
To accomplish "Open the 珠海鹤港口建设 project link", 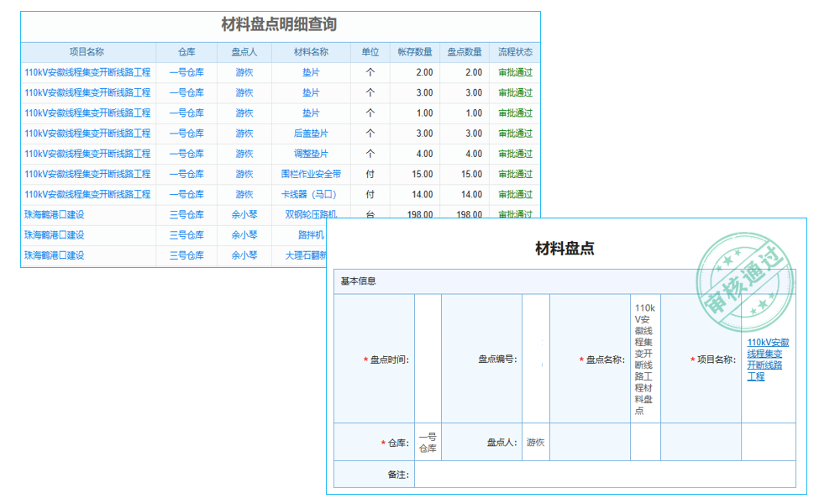I will click(55, 214).
